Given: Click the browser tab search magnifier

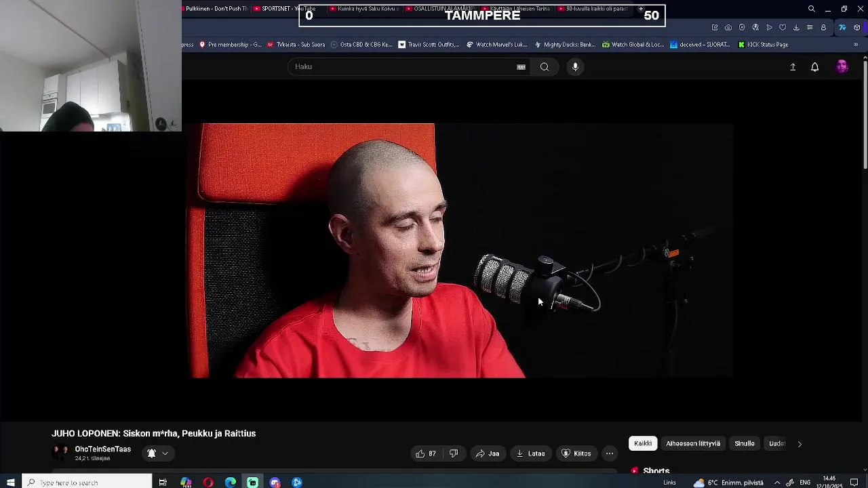Looking at the screenshot, I should pos(812,9).
